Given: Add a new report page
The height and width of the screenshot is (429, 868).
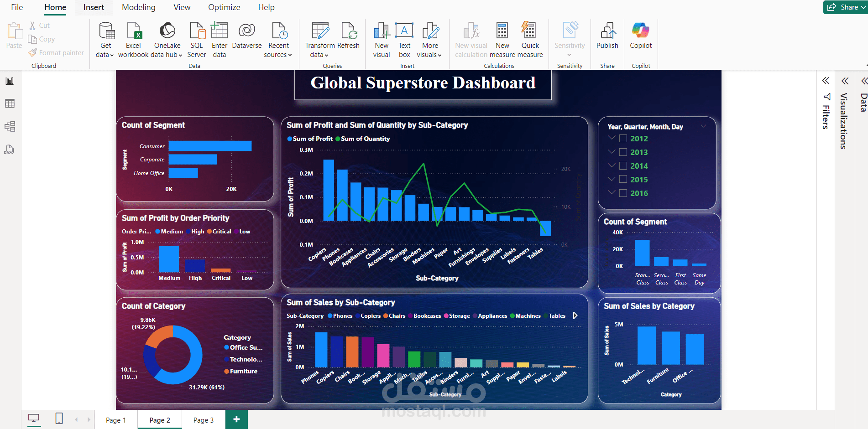Looking at the screenshot, I should pos(236,419).
